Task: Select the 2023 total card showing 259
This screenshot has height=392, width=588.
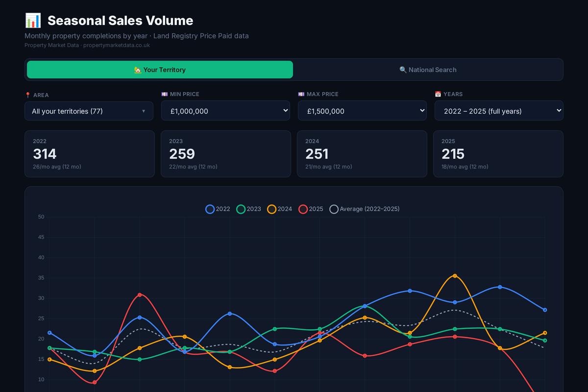Action: (226, 154)
